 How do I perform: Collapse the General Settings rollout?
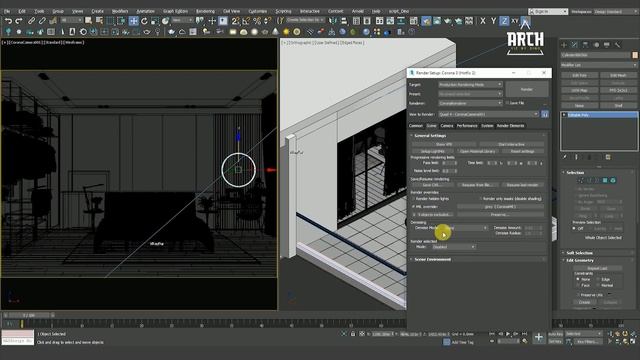point(430,136)
